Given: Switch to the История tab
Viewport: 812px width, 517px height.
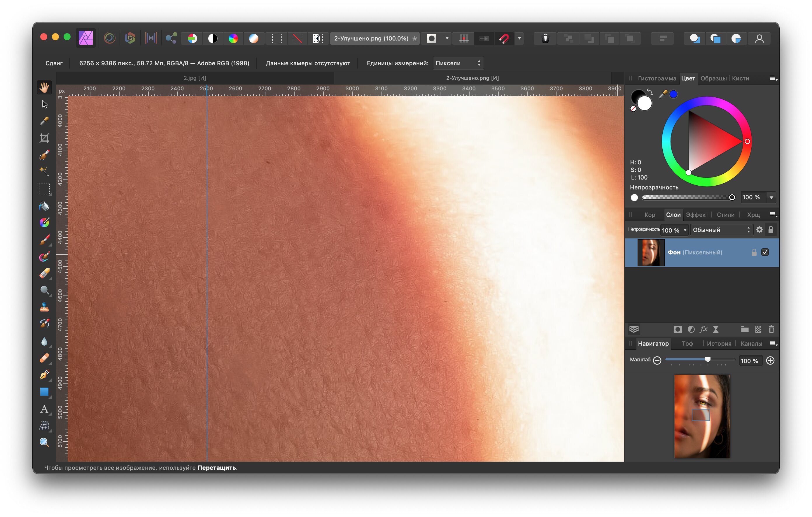Looking at the screenshot, I should 719,343.
